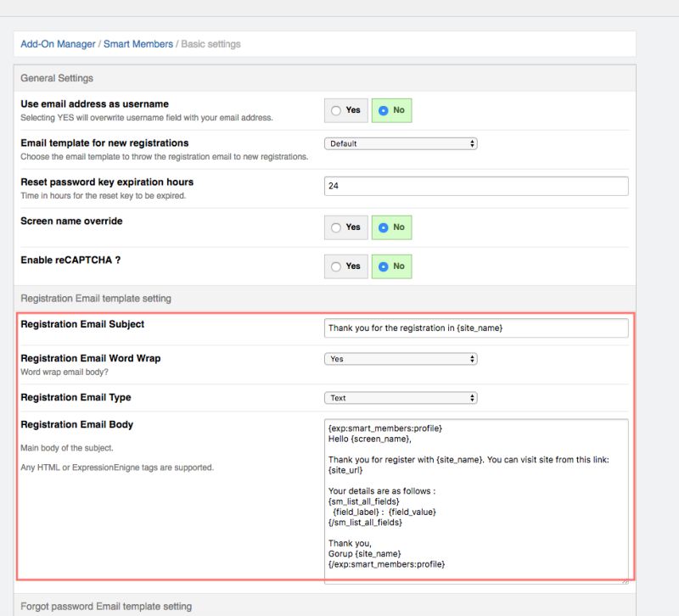
Task: Select No for use email address as username
Action: [x=391, y=110]
